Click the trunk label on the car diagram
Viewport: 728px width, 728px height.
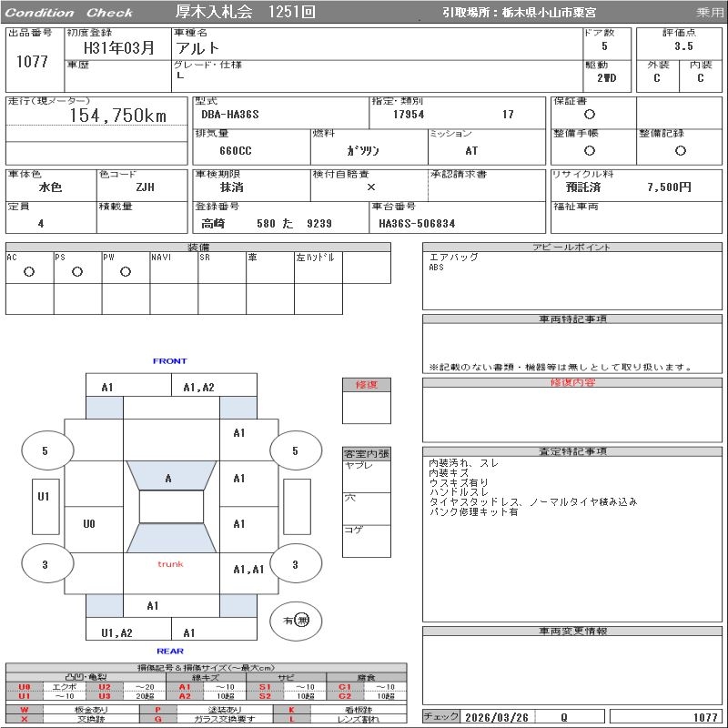170,564
